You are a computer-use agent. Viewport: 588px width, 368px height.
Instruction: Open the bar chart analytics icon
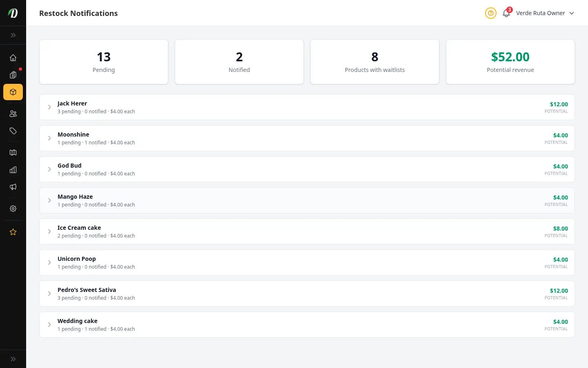pyautogui.click(x=13, y=170)
